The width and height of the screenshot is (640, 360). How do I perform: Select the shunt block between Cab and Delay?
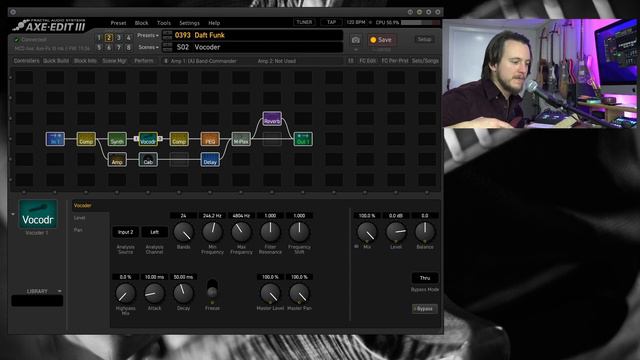(179, 160)
